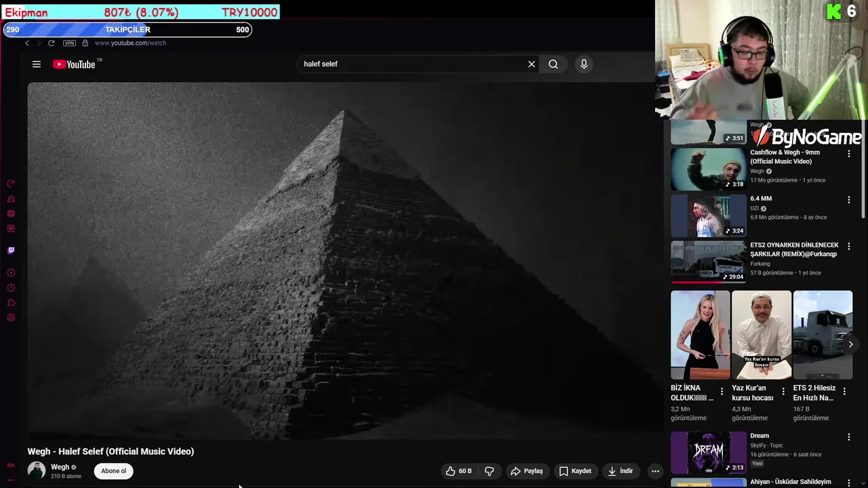Click the Ekipman donation goal bar
The width and height of the screenshot is (868, 488).
(141, 12)
